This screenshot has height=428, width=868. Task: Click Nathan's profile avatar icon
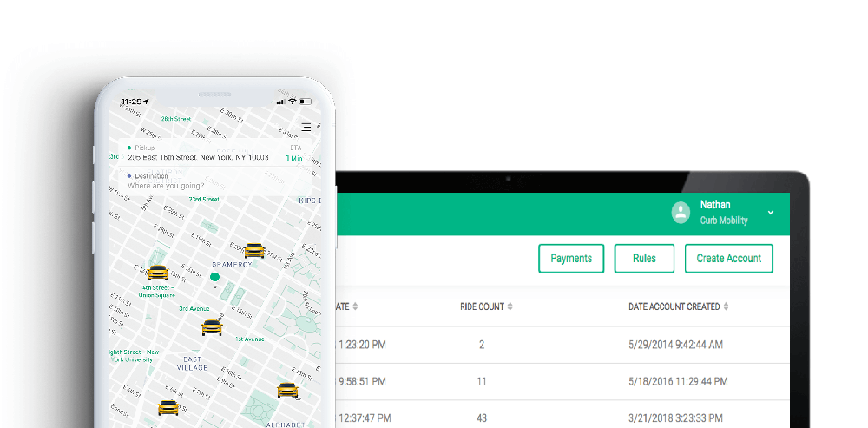[681, 212]
